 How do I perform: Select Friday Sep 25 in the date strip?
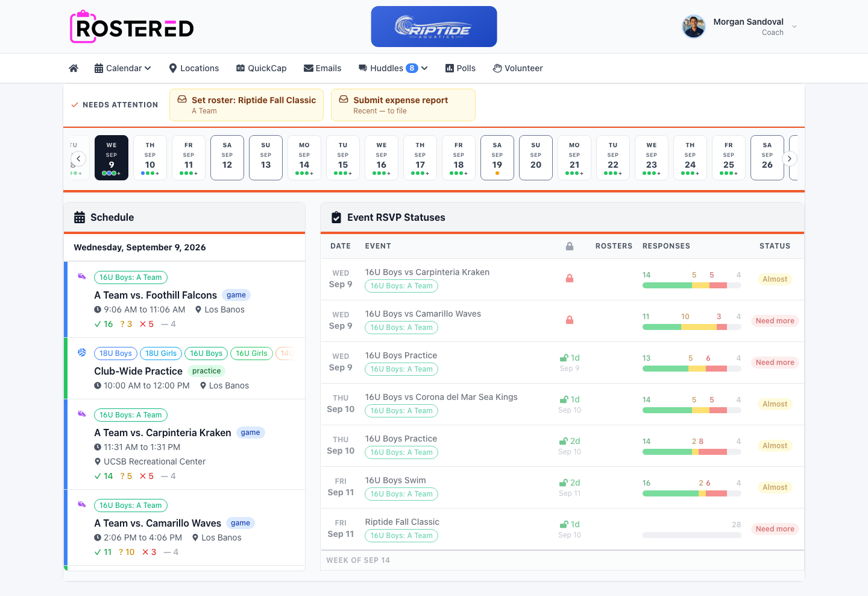[x=729, y=158]
